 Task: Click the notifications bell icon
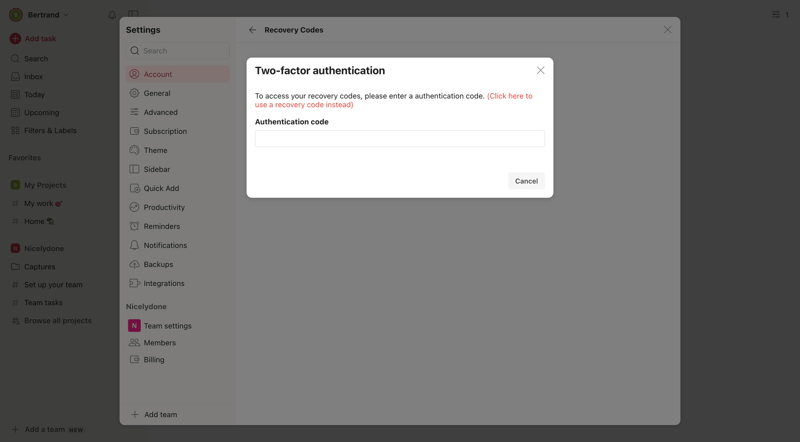(x=112, y=15)
